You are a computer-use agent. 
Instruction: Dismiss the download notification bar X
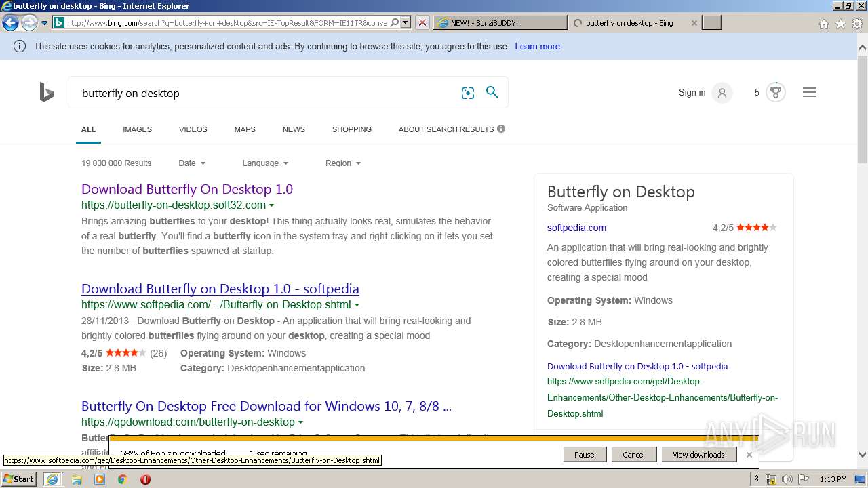click(x=749, y=455)
